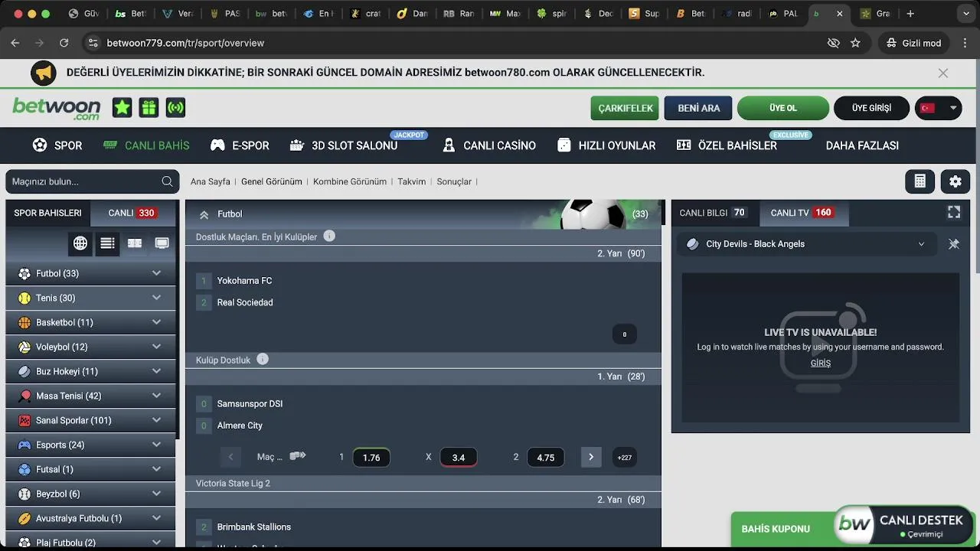This screenshot has width=980, height=551.
Task: Click next markets arrow for Samsunspor match
Action: pos(591,458)
